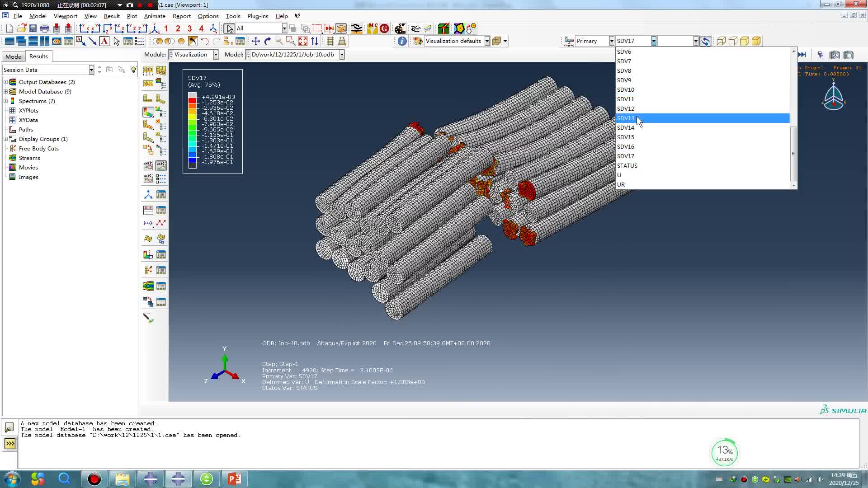Switch to shaded render style
This screenshot has height=488, width=868.
[x=756, y=41]
